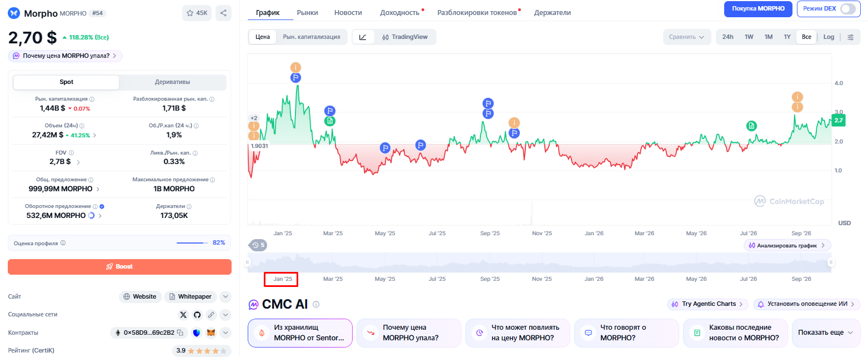The height and width of the screenshot is (357, 868).
Task: Grab the right handle of range slider
Action: coord(831,262)
